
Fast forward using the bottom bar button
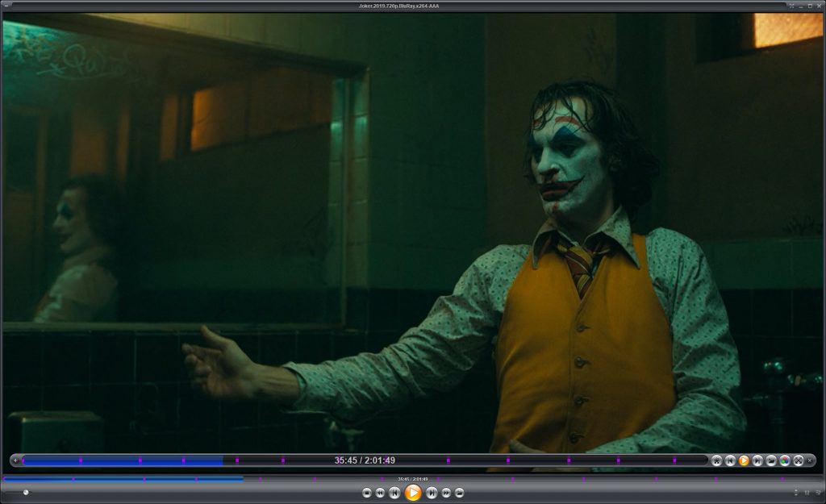(446, 493)
